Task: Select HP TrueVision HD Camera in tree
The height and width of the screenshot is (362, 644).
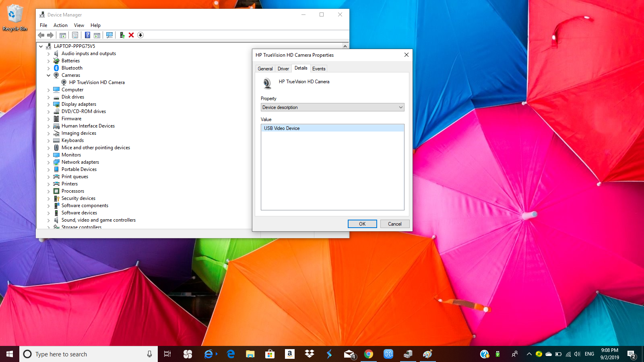Action: coord(97,82)
